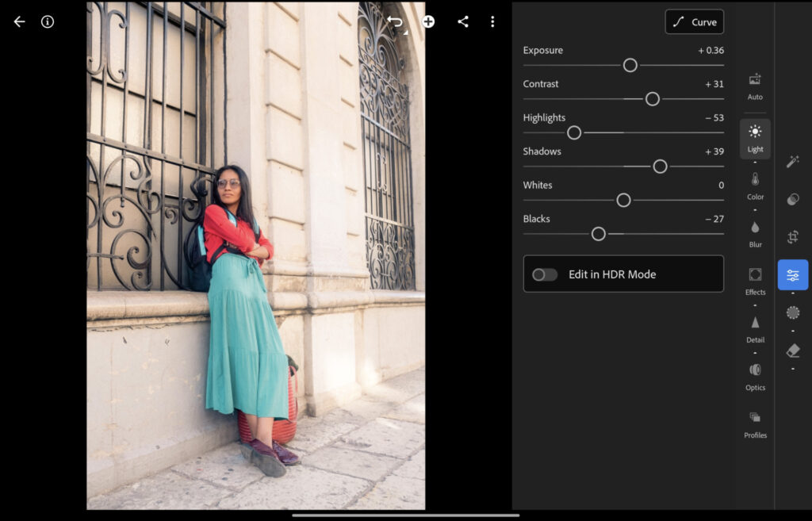Select the Crop tool

792,236
